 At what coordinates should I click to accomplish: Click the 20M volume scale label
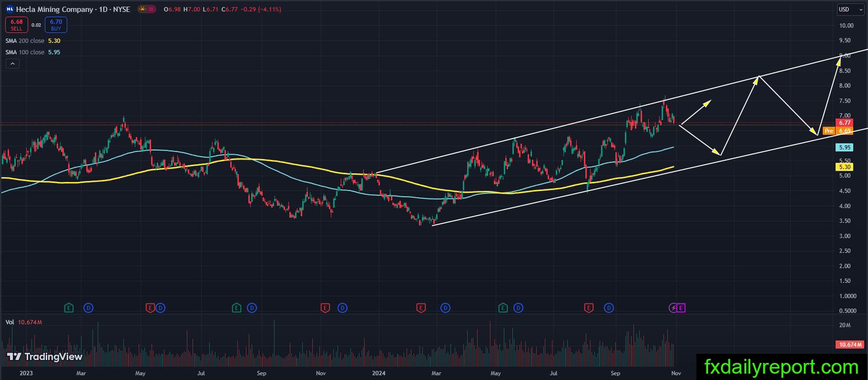pyautogui.click(x=845, y=325)
